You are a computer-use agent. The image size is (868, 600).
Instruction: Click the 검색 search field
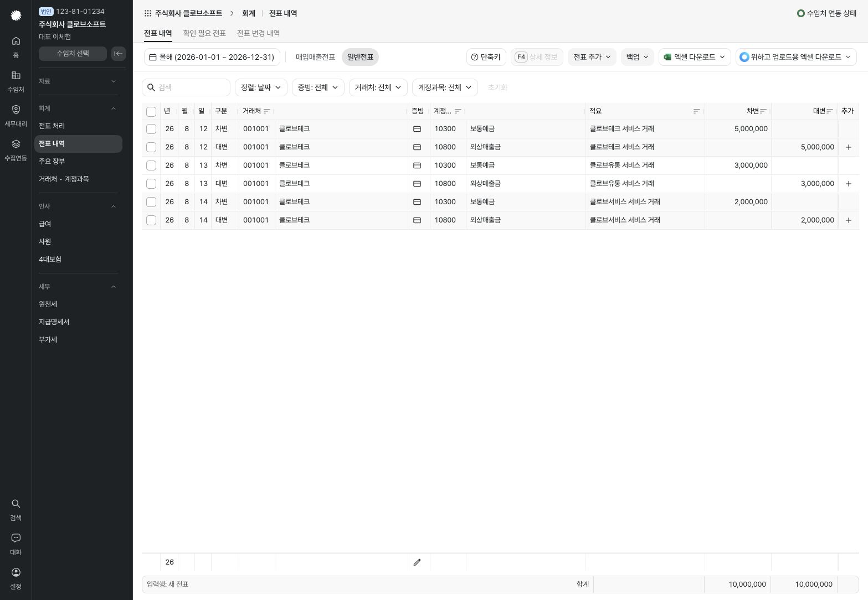(186, 87)
